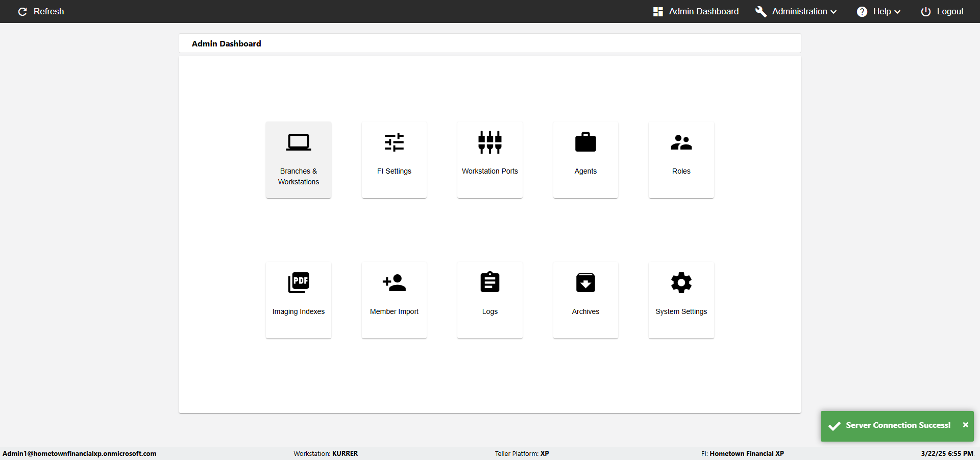Click the Agents tile label

pos(585,171)
